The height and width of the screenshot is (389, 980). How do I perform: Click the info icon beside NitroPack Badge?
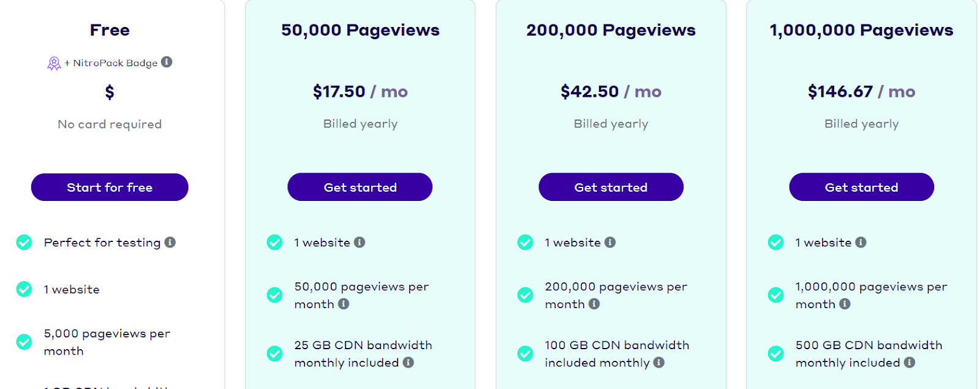167,62
